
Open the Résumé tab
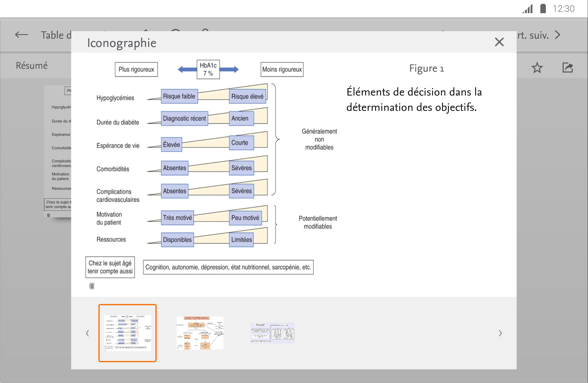coord(32,65)
